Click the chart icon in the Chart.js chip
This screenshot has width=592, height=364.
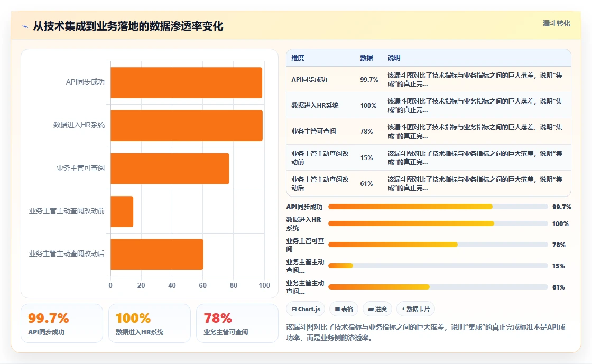click(294, 309)
